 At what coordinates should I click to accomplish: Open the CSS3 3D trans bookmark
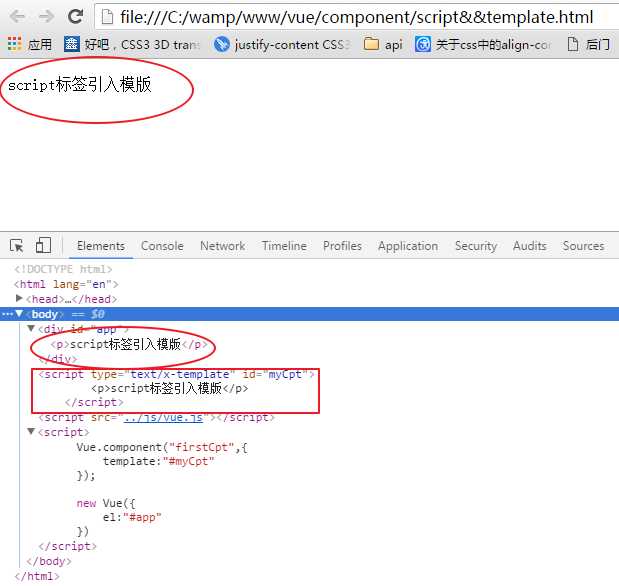[132, 44]
